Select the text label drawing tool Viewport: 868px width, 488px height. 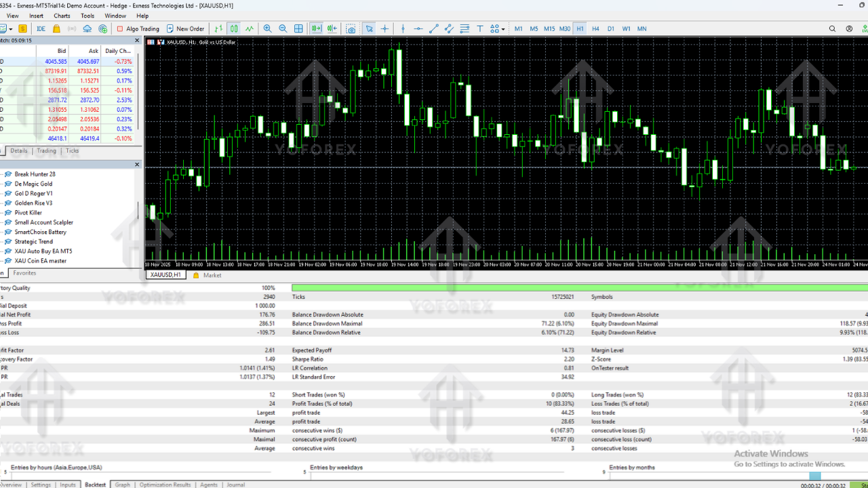(x=480, y=29)
